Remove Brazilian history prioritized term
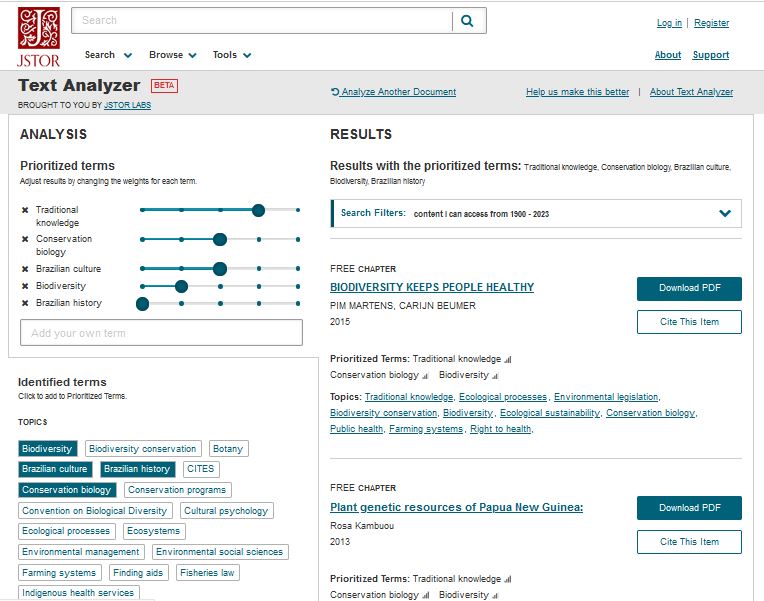The width and height of the screenshot is (764, 601). click(25, 303)
